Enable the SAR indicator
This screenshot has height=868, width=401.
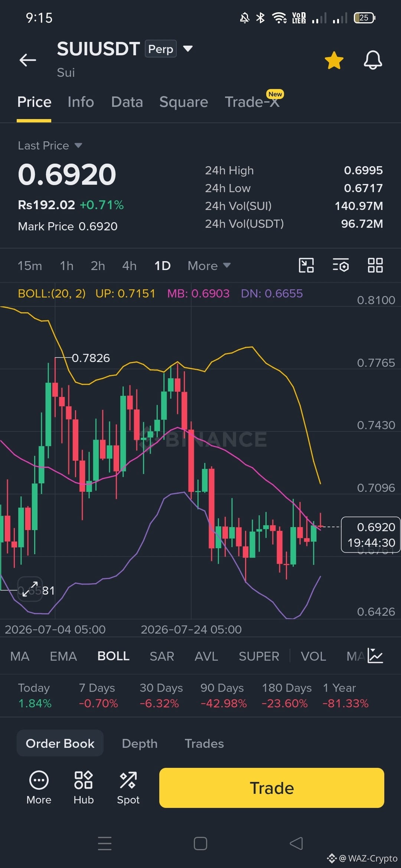[x=162, y=656]
